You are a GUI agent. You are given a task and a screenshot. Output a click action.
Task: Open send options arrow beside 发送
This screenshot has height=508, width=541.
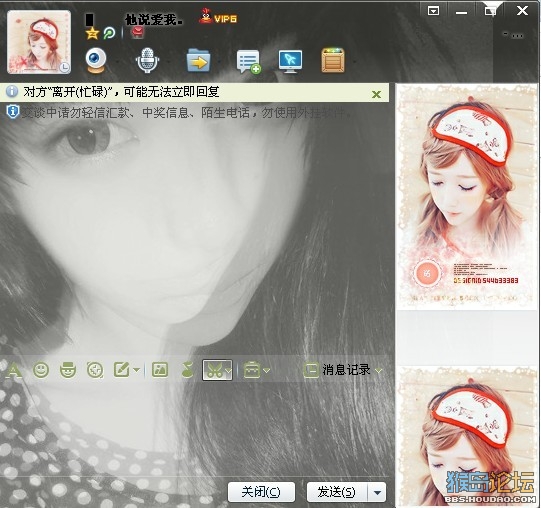[x=377, y=492]
